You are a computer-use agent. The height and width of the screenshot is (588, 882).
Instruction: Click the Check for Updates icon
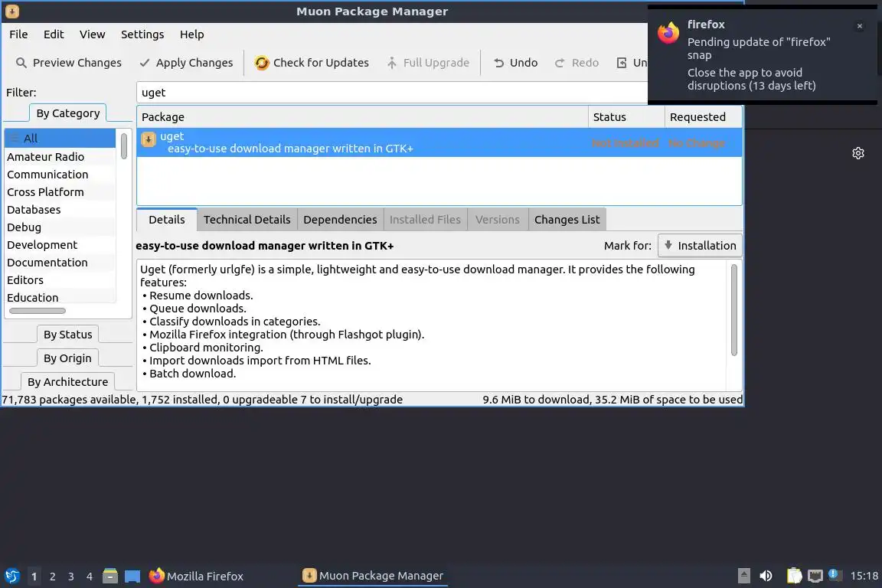pos(262,63)
